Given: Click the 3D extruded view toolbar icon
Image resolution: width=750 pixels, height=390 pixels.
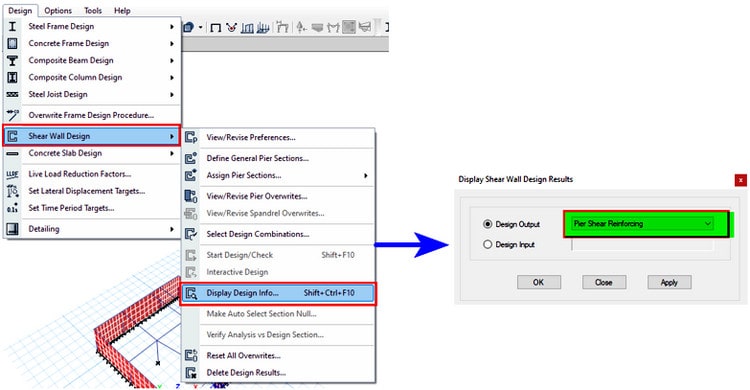Looking at the screenshot, I should [x=188, y=28].
